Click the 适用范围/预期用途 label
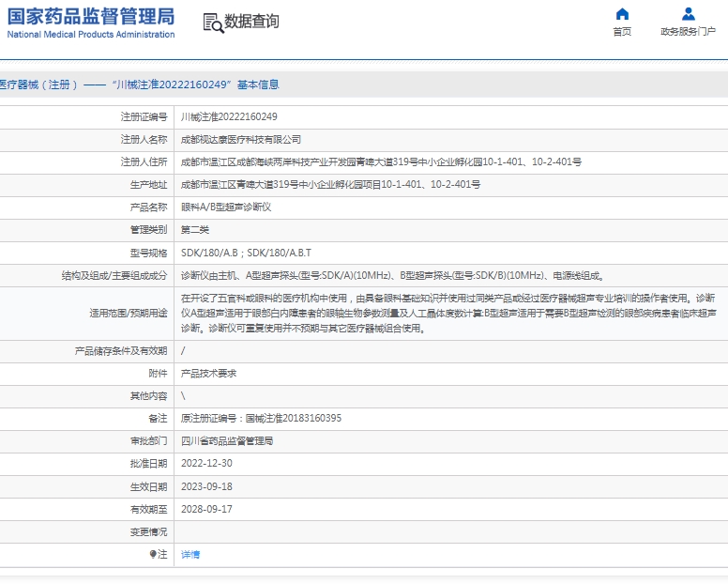The image size is (728, 584). point(129,314)
